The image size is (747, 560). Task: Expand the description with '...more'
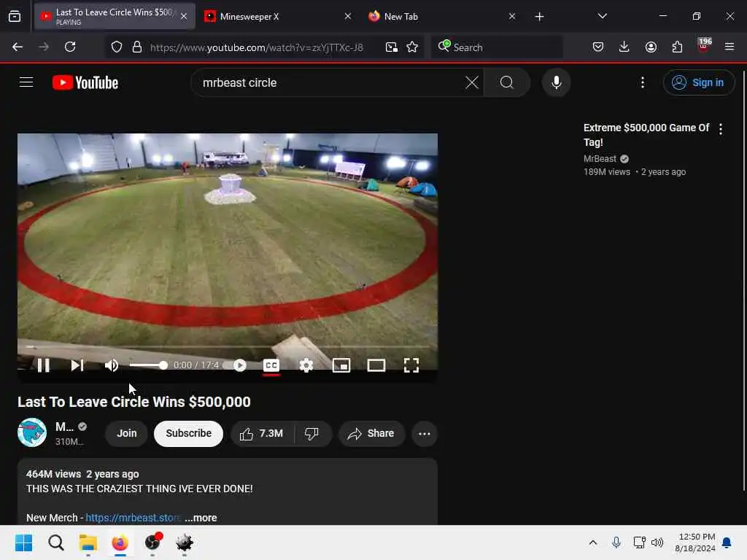click(x=201, y=518)
